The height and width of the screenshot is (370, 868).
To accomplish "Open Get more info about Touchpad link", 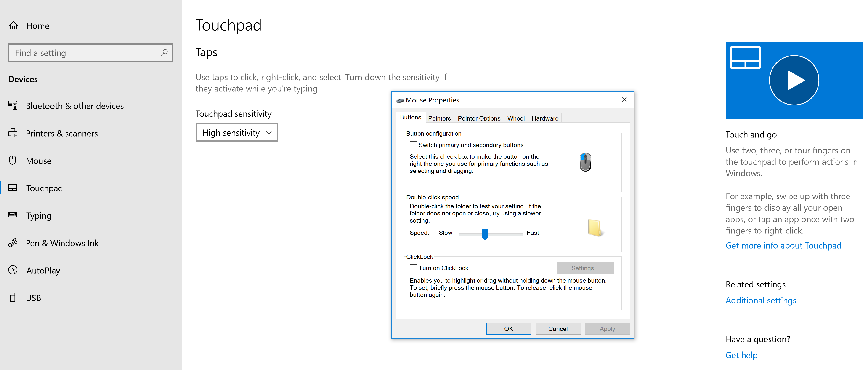I will (783, 246).
